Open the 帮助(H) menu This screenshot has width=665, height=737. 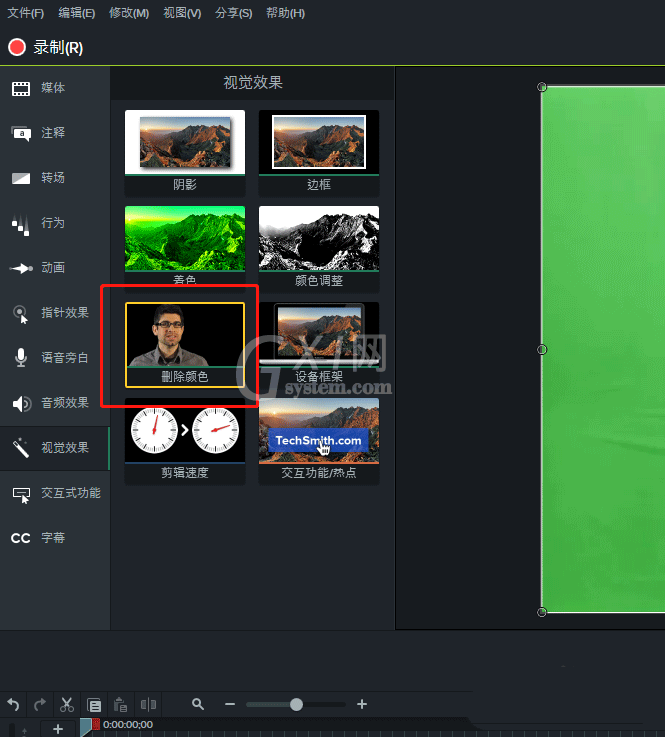click(x=285, y=13)
